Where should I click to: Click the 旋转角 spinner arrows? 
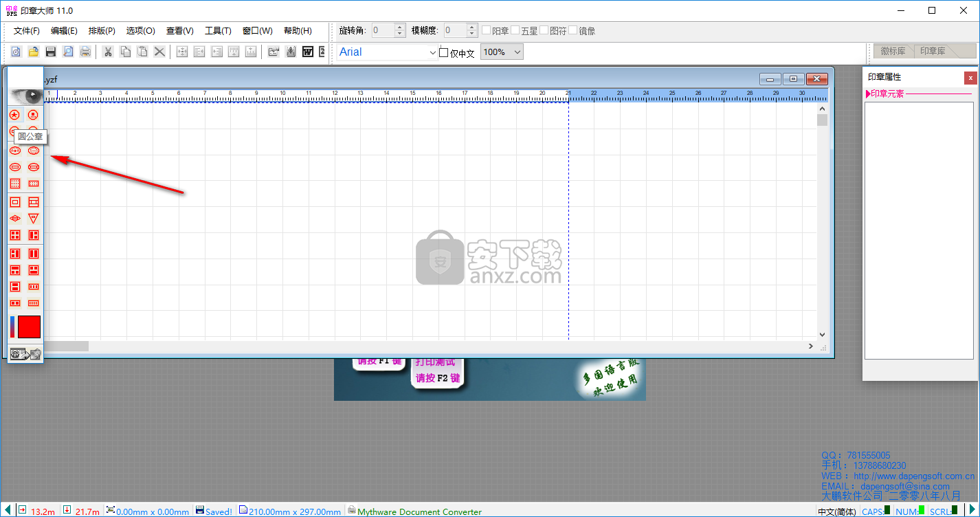tap(400, 30)
